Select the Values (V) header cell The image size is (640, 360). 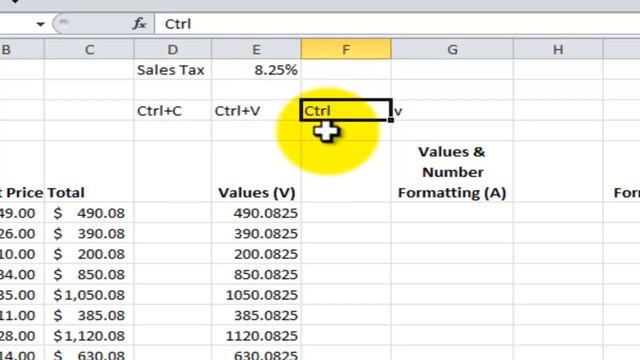[x=256, y=171]
